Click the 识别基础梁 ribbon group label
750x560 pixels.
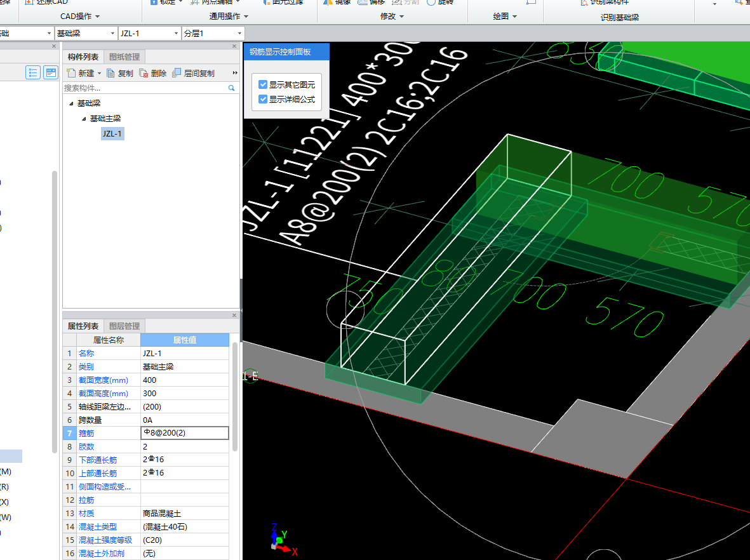pos(619,17)
